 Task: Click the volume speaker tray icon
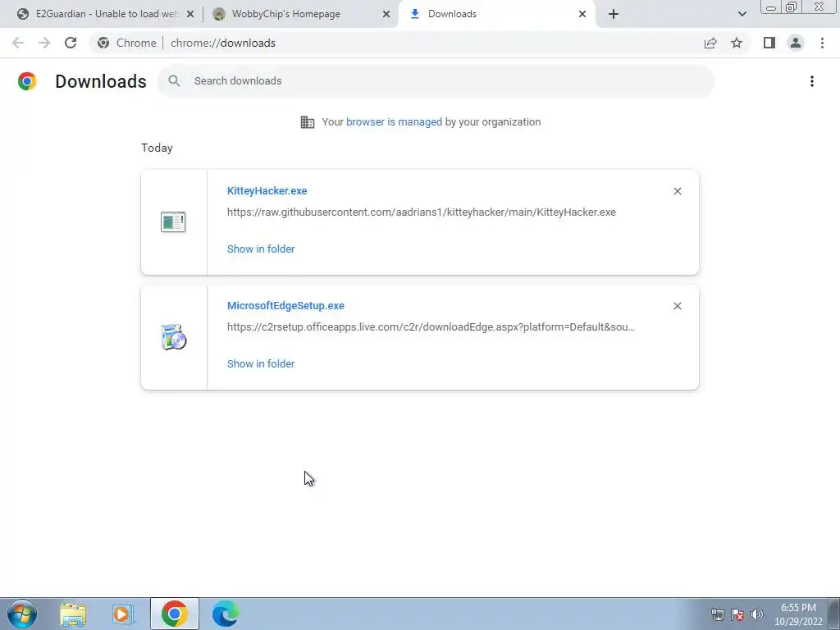[757, 614]
